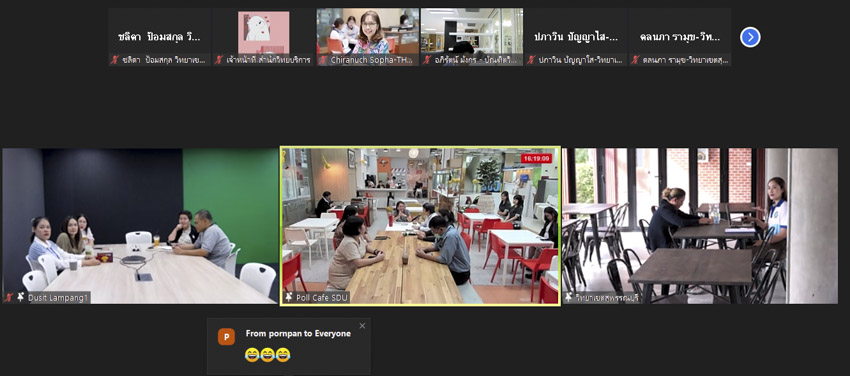Click the muted mic icon on Dusit Lampang1
Screen dimensions: 850x376
(9, 297)
